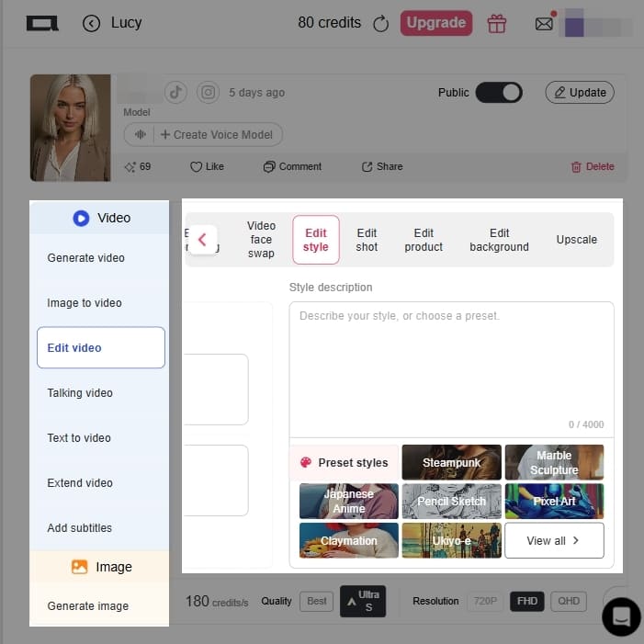Click the Preset styles palette icon
This screenshot has height=644, width=644.
click(x=306, y=462)
